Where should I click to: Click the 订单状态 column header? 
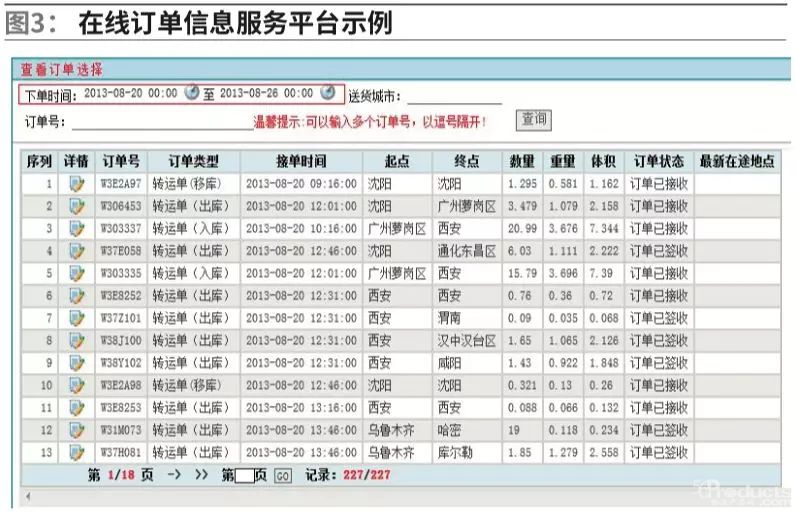pos(657,161)
